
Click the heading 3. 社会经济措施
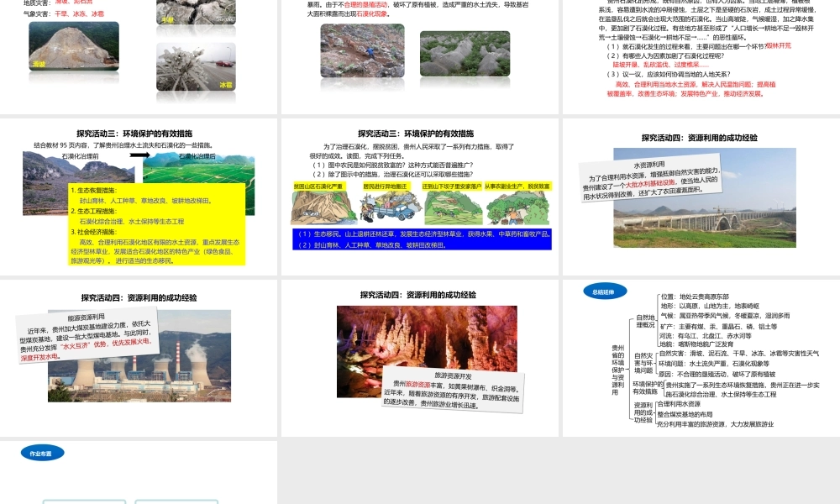(94, 232)
